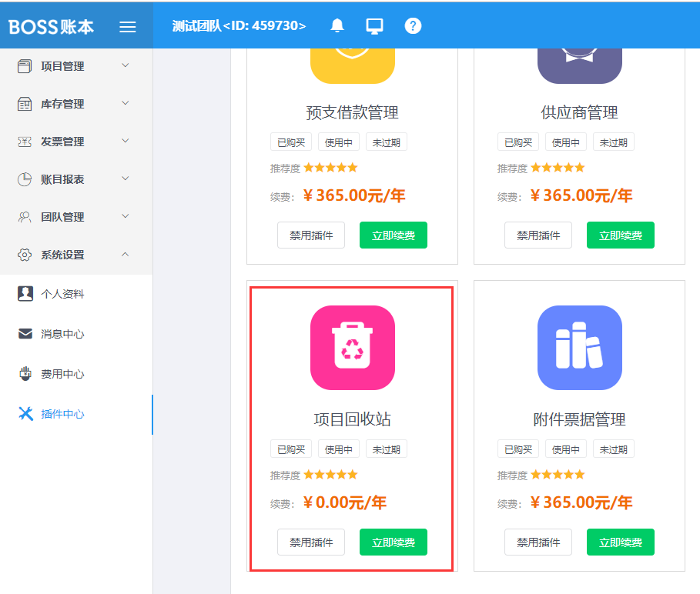Toggle the hamburger sidebar menu icon
This screenshot has height=594, width=700.
[x=127, y=27]
